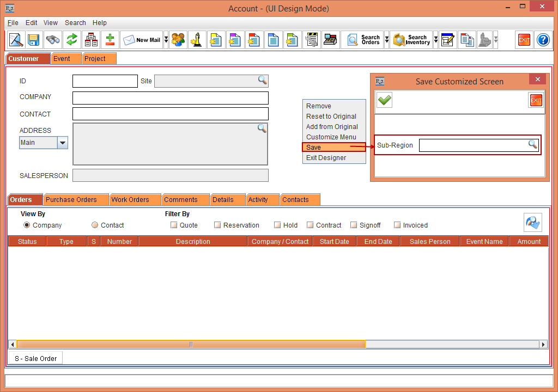Click the orders table horizontal scrollbar

click(191, 344)
